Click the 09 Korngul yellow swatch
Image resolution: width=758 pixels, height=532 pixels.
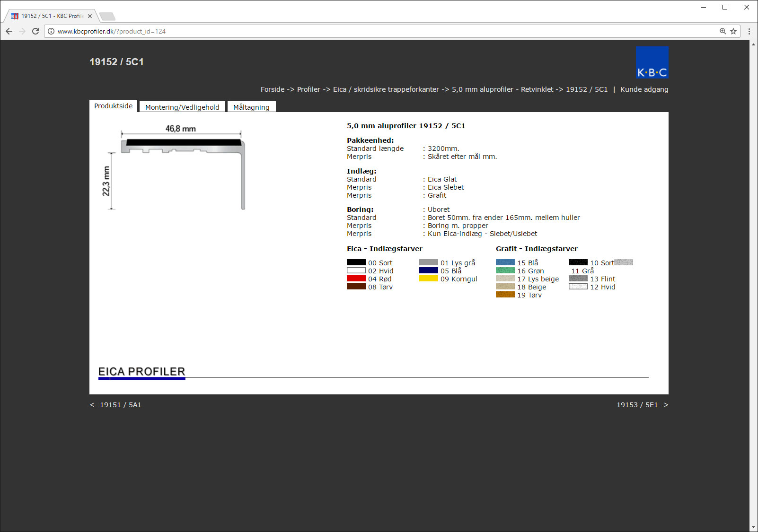[429, 279]
